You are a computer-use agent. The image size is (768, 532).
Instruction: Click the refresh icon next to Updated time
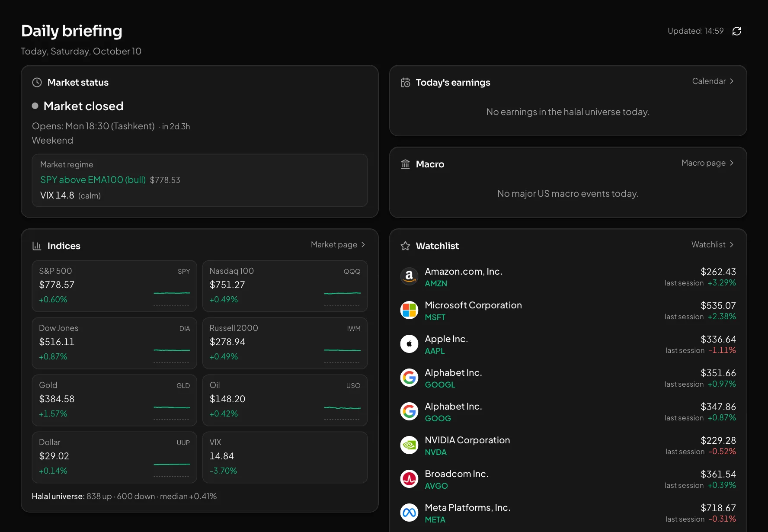click(737, 31)
